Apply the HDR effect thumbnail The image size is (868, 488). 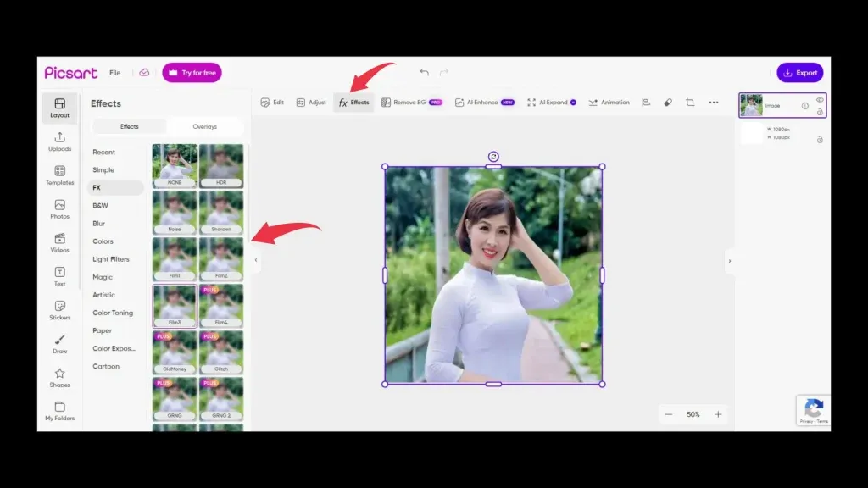coord(221,166)
